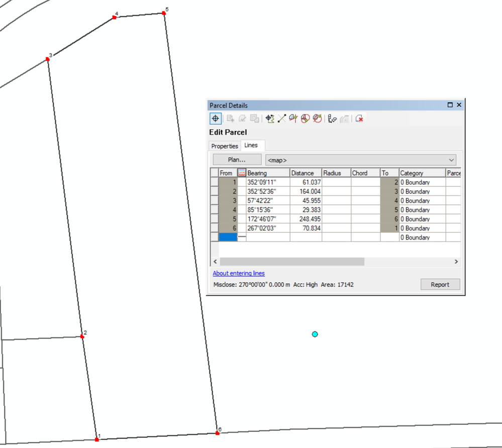Select bearing cell 172°46'07"
The height and width of the screenshot is (448, 502).
point(268,219)
